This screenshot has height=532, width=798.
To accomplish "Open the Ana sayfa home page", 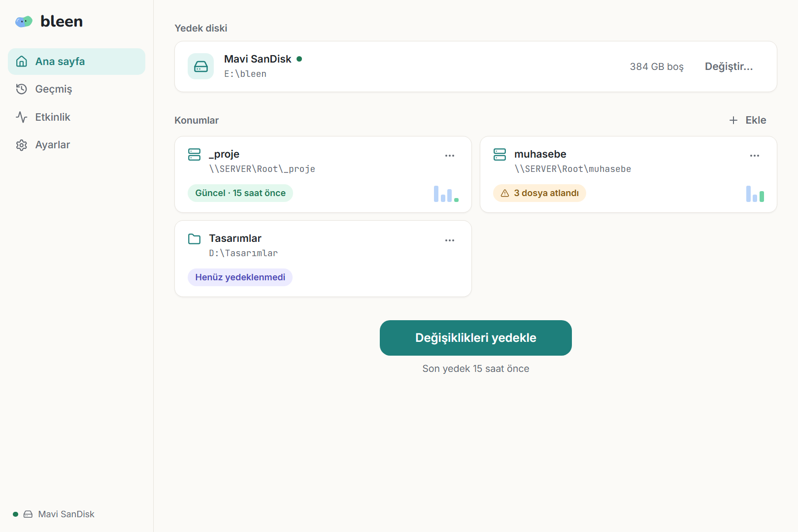I will (x=76, y=62).
